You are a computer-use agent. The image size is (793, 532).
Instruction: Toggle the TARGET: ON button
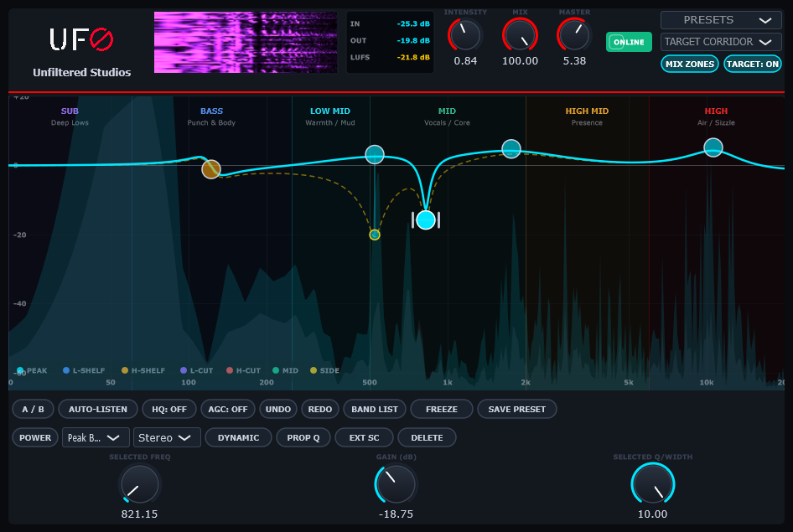(x=753, y=65)
